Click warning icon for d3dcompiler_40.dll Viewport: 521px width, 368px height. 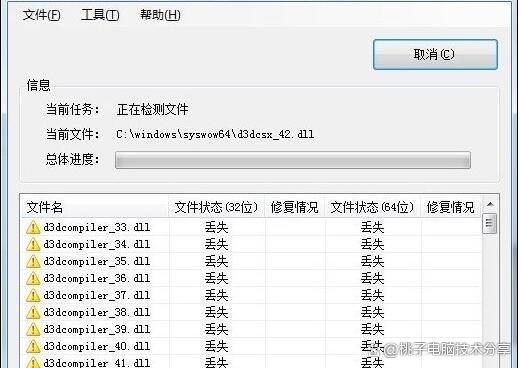pyautogui.click(x=33, y=346)
